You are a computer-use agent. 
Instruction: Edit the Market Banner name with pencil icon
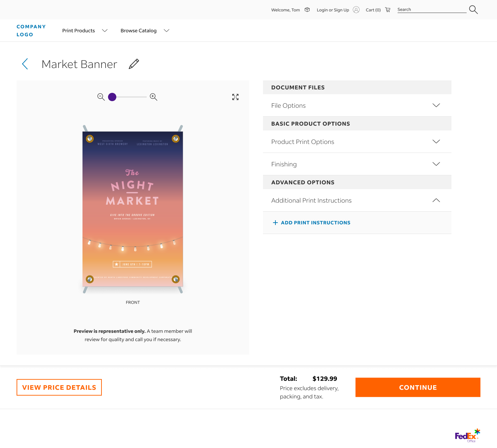(134, 64)
